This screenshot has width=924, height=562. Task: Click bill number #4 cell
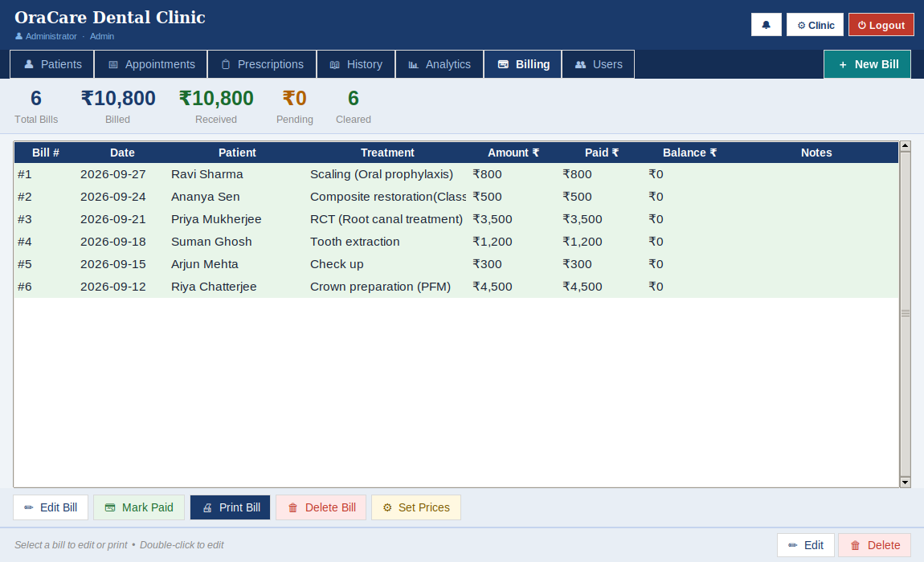(x=25, y=242)
